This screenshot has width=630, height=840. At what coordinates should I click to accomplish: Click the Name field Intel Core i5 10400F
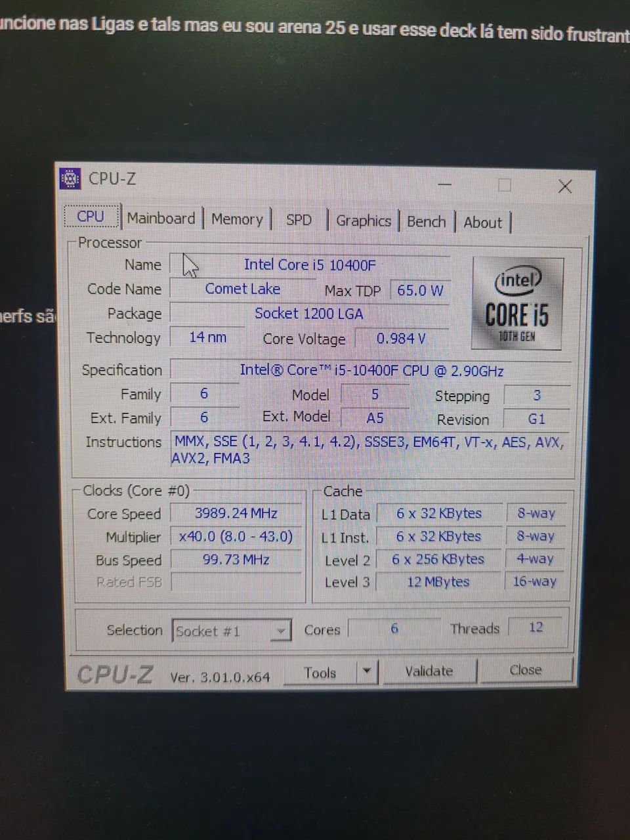(310, 264)
